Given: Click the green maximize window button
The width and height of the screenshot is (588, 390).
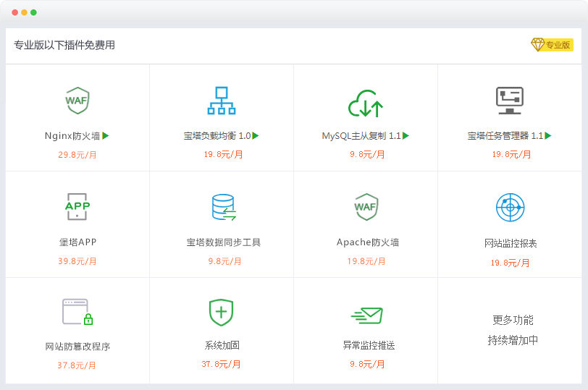Looking at the screenshot, I should tap(33, 12).
